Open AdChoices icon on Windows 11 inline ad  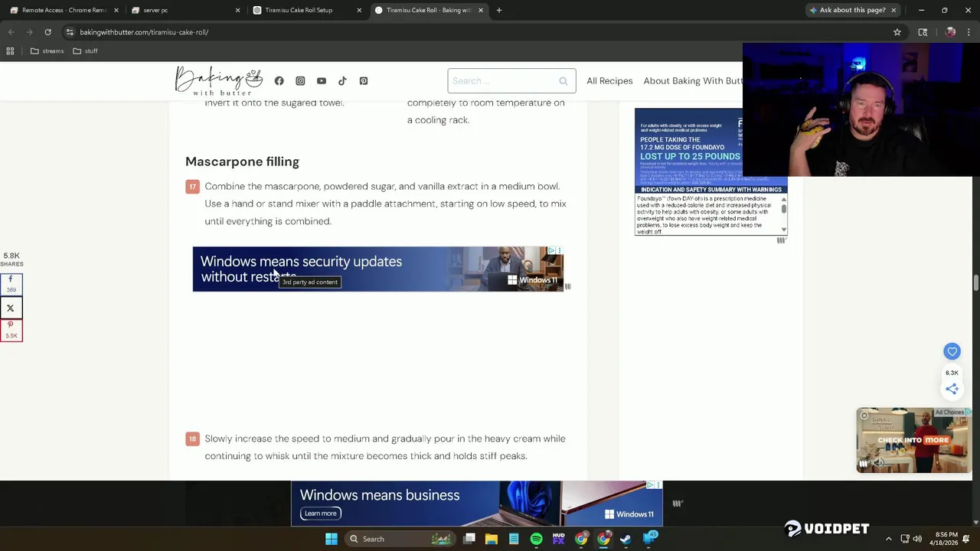552,251
